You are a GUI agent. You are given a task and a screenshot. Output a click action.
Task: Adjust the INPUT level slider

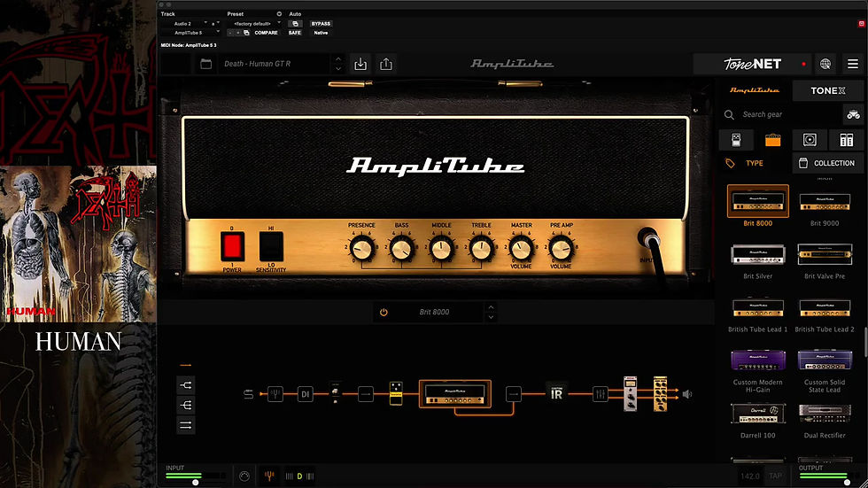click(196, 483)
